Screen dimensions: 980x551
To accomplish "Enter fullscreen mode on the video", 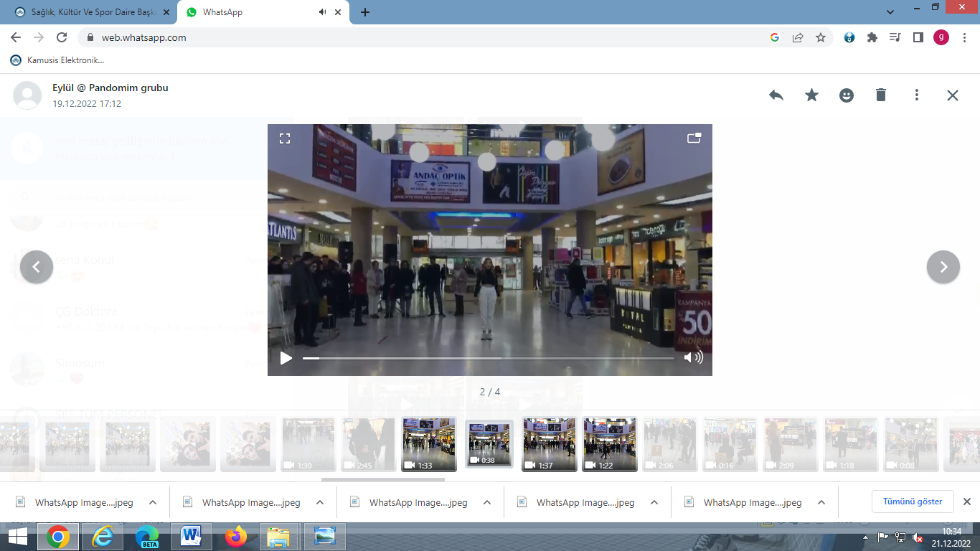I will [285, 138].
